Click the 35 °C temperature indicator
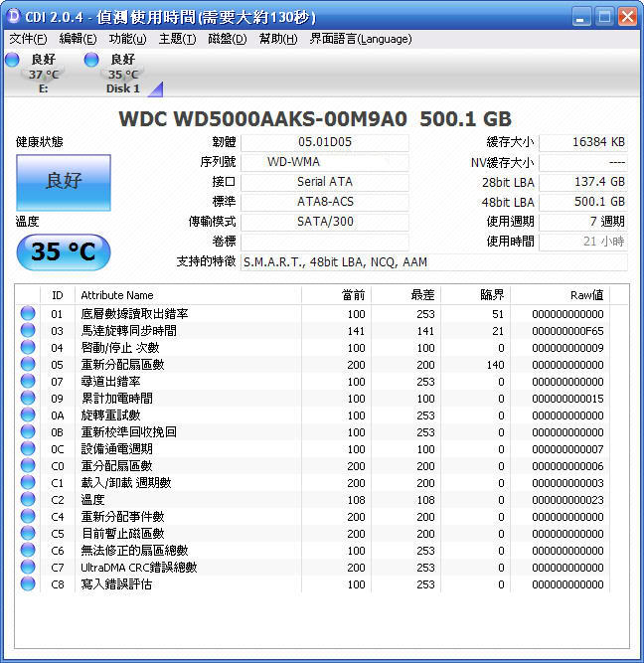The width and height of the screenshot is (644, 663). pyautogui.click(x=64, y=252)
